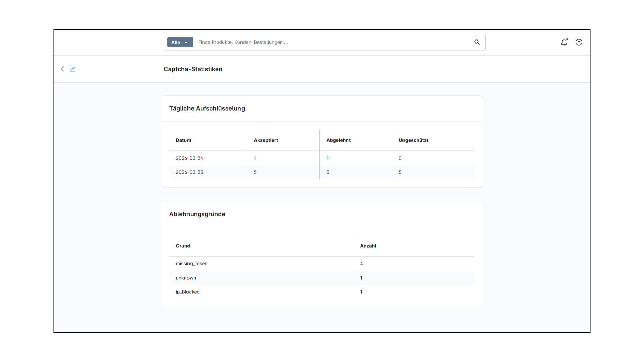Click the Ungeschützt column header
This screenshot has height=362, width=644.
click(x=414, y=140)
